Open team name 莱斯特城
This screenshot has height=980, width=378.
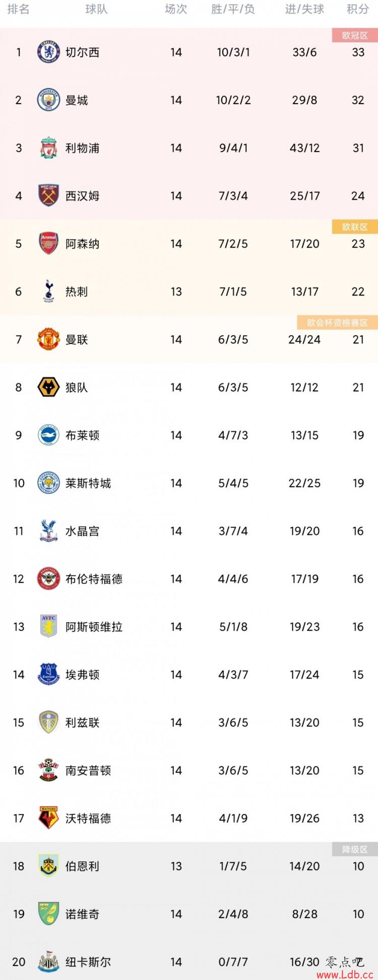88,483
